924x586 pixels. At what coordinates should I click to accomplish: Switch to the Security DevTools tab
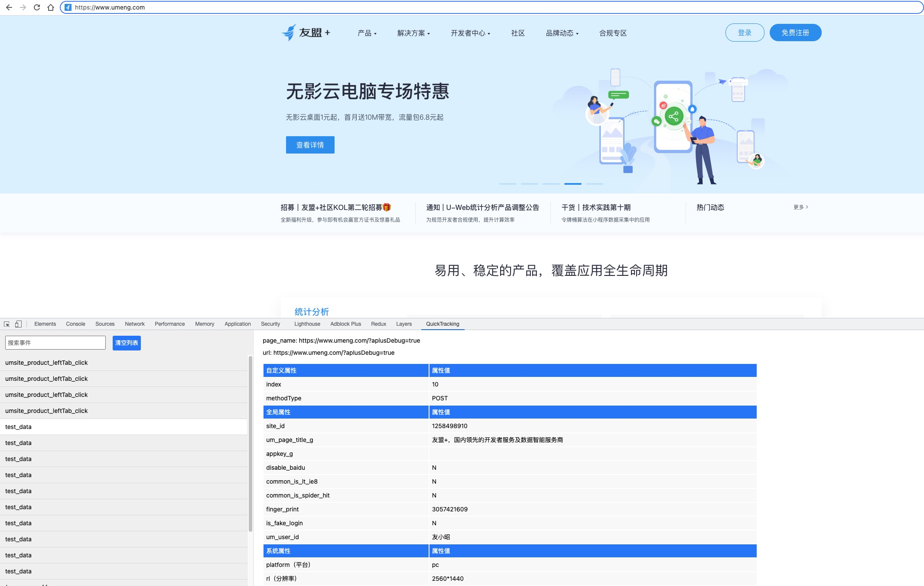[x=270, y=324]
